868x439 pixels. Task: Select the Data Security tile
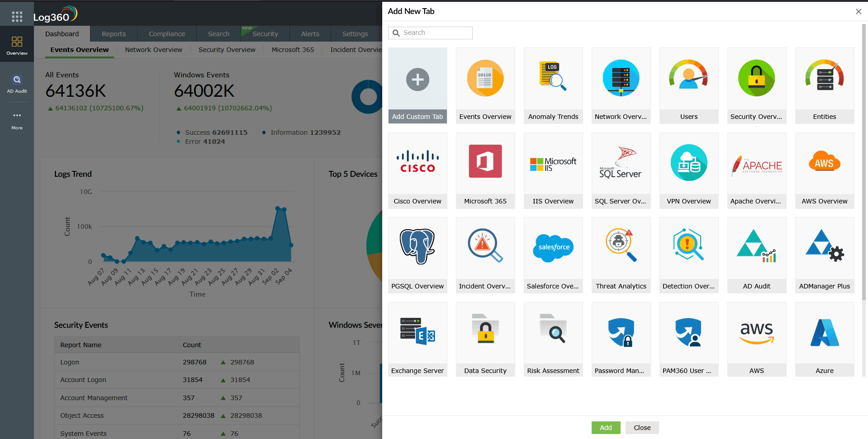[485, 339]
